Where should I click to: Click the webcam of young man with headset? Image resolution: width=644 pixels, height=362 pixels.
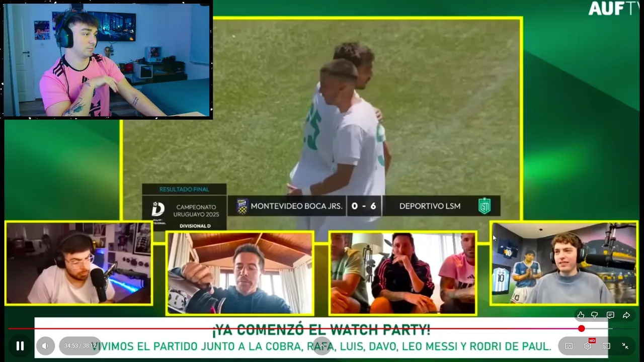tap(564, 263)
